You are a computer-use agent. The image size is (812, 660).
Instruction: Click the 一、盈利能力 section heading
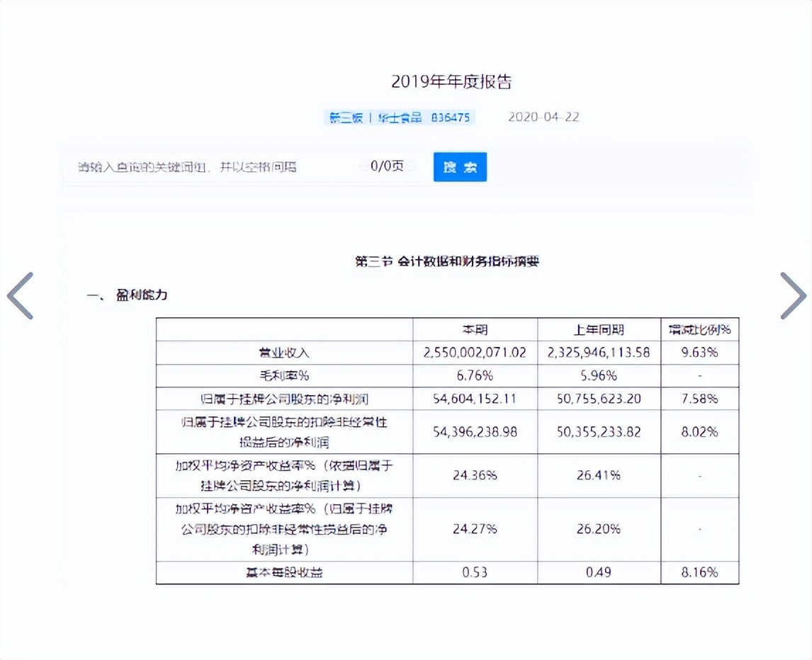coord(128,295)
